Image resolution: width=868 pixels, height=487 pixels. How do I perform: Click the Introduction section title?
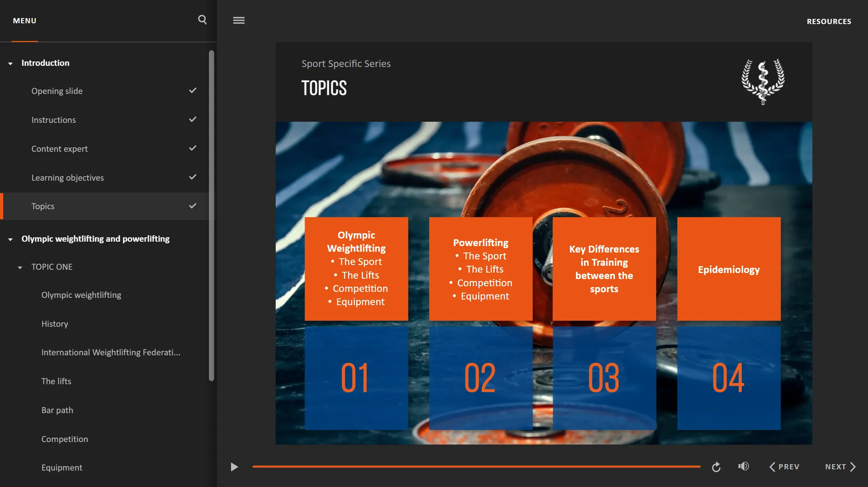point(45,63)
